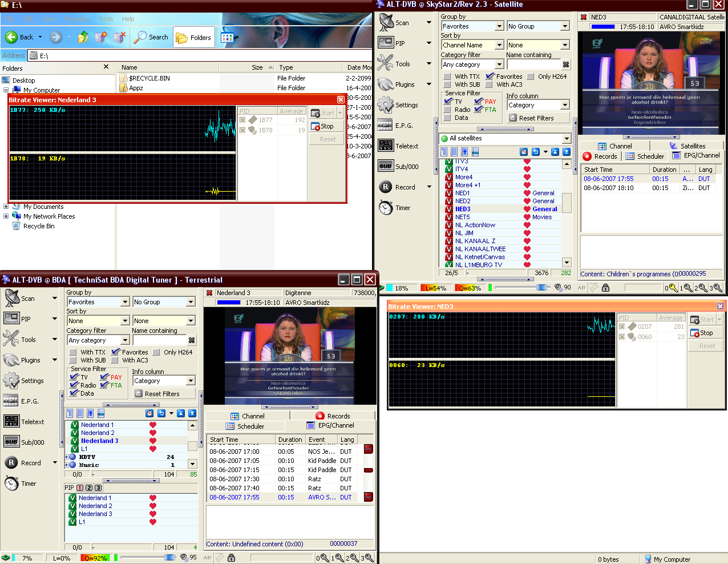Open the Timer in the Terrestrial window
The width and height of the screenshot is (728, 564).
point(11,484)
